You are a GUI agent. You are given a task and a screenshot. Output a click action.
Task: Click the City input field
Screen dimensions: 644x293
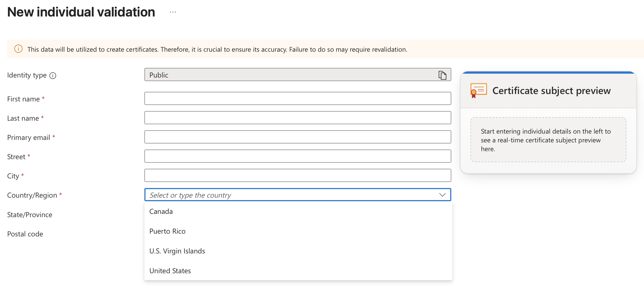click(x=298, y=175)
